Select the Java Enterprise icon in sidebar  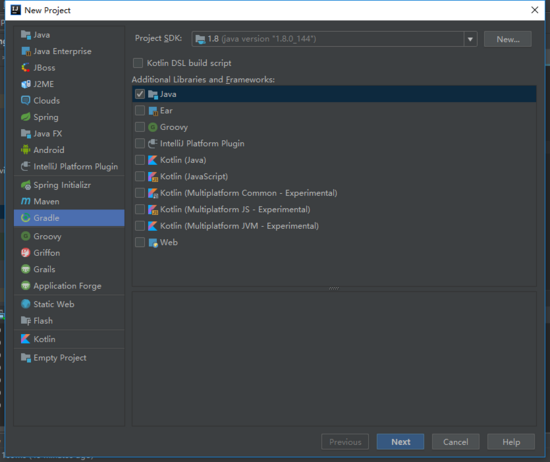pos(26,51)
